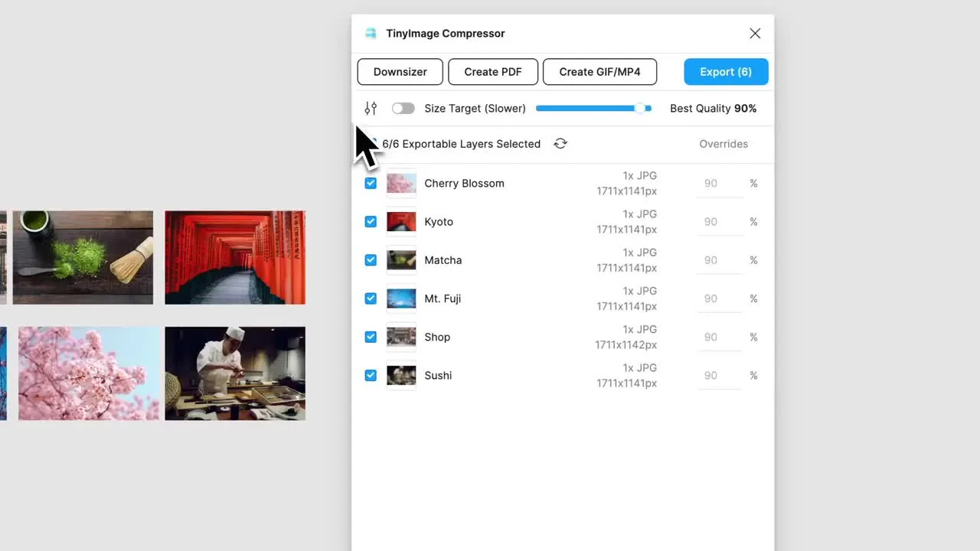Click the Create GIF/MP4 button
980x551 pixels.
tap(599, 72)
